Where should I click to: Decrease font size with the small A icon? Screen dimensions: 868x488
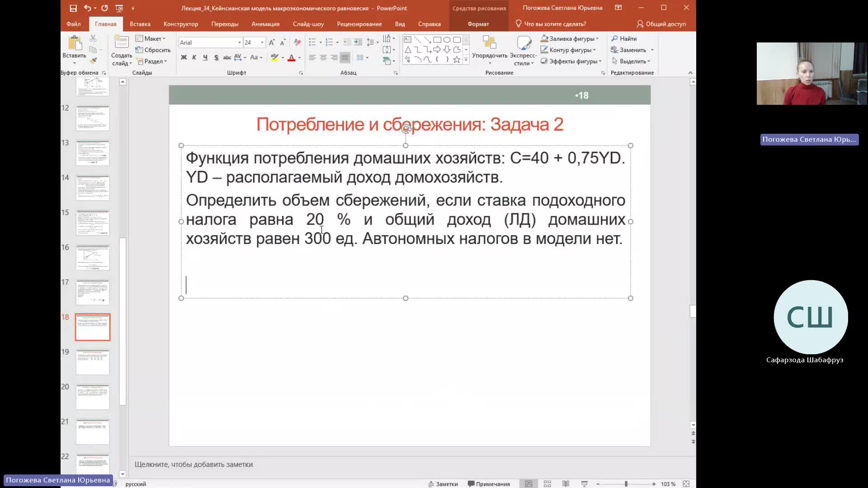coord(283,42)
